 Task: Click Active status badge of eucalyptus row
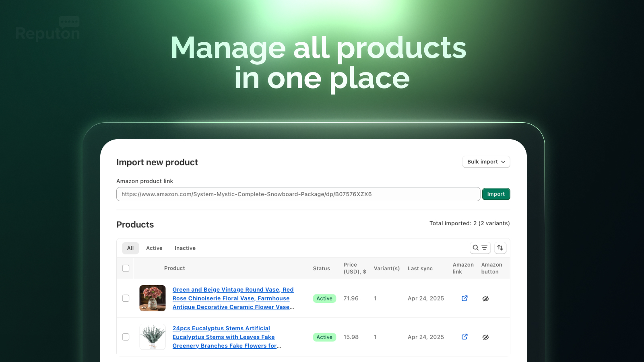[324, 337]
